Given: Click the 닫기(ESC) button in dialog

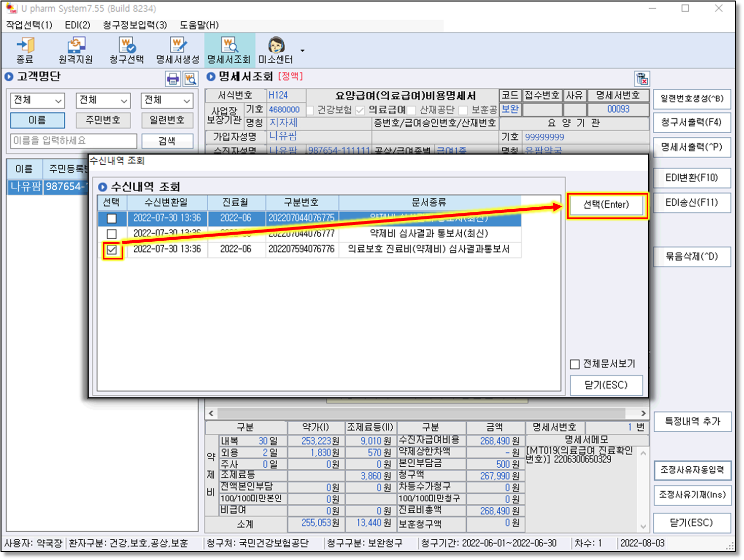Looking at the screenshot, I should pos(606,385).
